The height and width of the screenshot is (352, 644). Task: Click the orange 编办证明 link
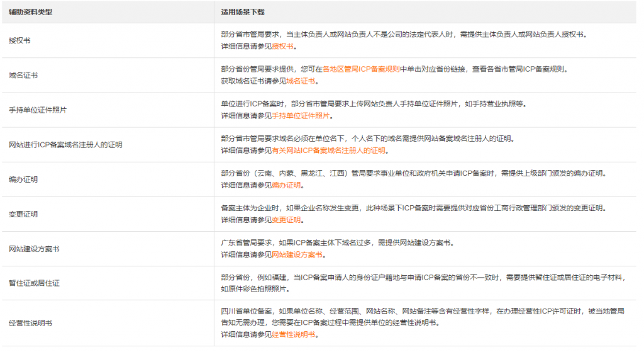(x=286, y=185)
